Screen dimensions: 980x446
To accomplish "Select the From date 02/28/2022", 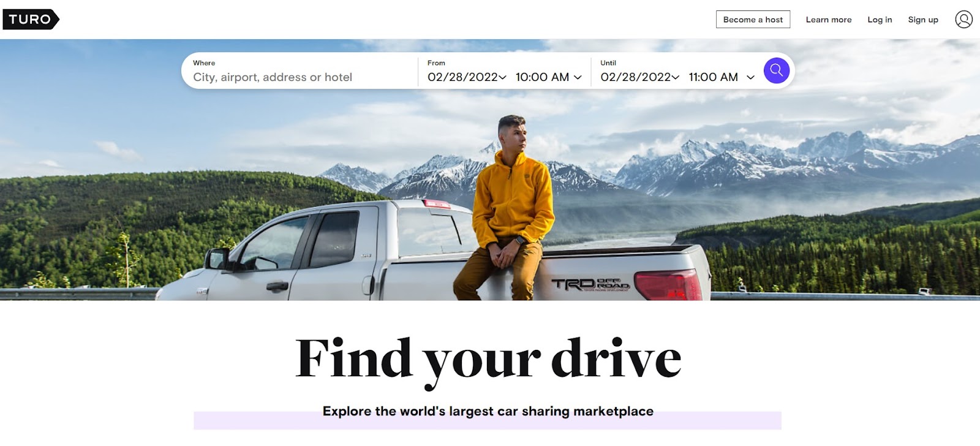I will [x=462, y=77].
